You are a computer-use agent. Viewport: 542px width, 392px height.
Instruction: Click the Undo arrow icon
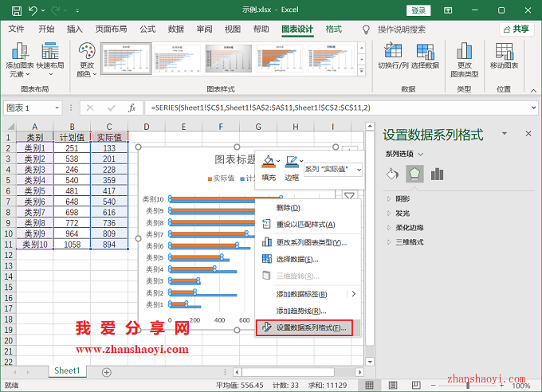pos(33,10)
